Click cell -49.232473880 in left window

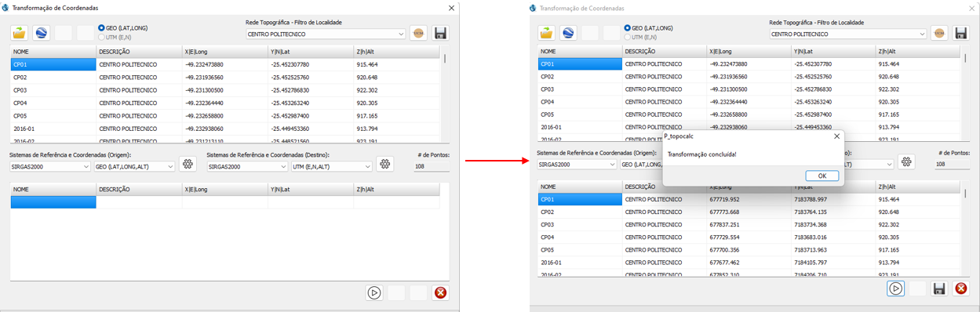pyautogui.click(x=224, y=64)
